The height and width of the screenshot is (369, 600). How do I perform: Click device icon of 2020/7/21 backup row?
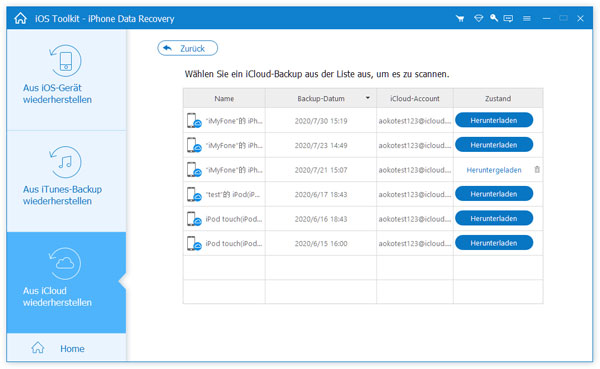tap(194, 170)
